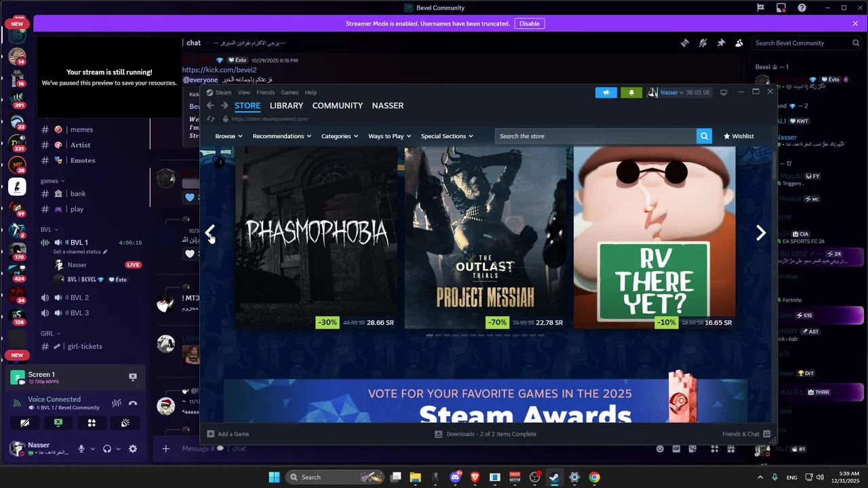Click the blue store search magnifier button

tap(705, 136)
